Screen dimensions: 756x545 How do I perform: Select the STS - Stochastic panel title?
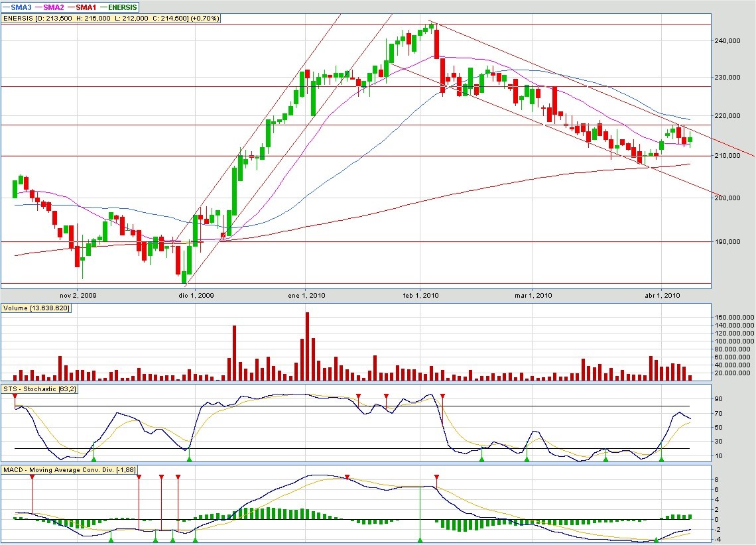40,389
